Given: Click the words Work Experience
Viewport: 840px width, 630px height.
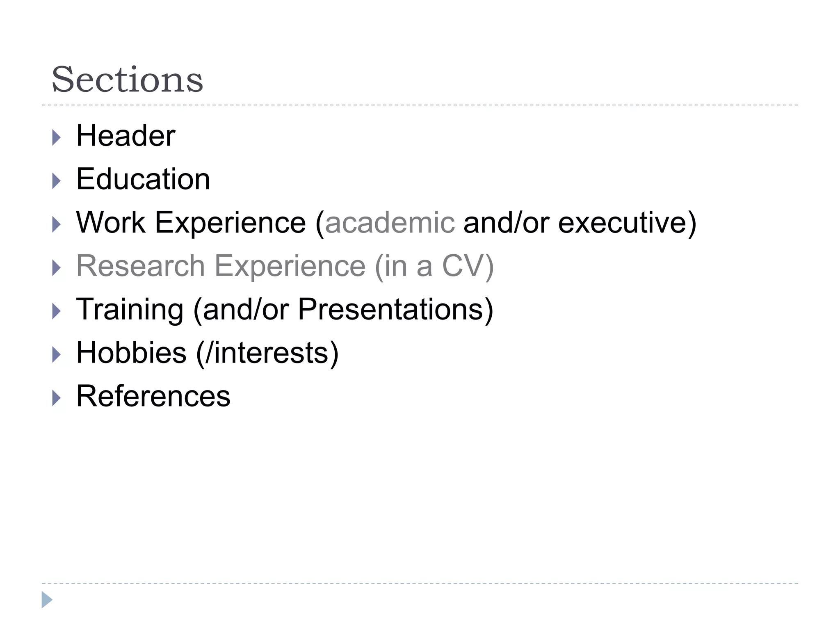Looking at the screenshot, I should tap(191, 223).
